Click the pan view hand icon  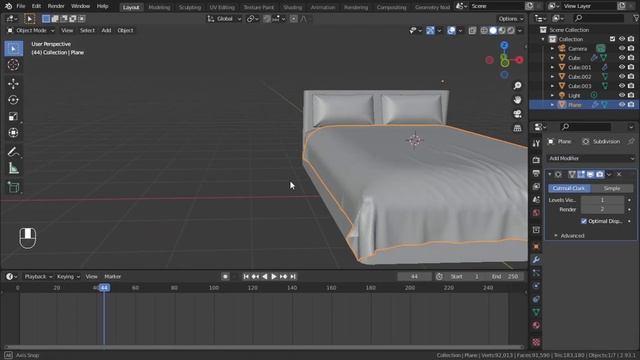(x=518, y=100)
